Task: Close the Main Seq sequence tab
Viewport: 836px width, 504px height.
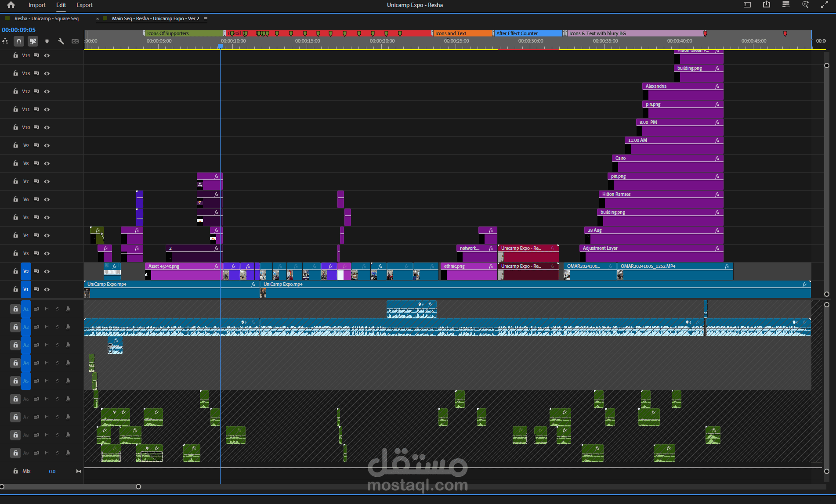Action: (98, 18)
